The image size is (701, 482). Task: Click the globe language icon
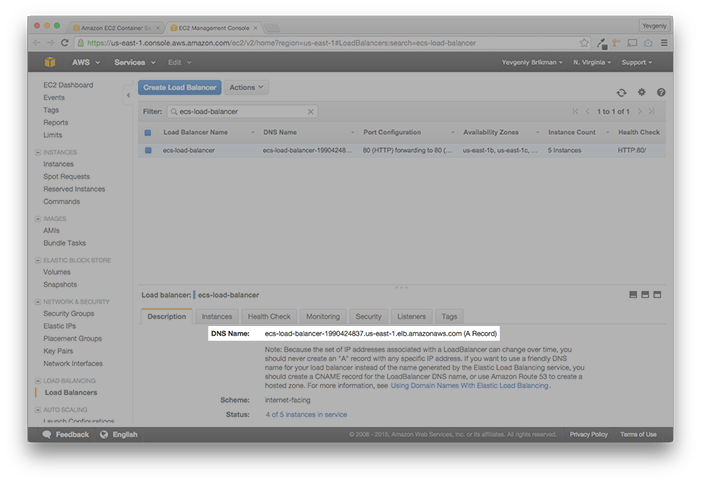[x=104, y=434]
